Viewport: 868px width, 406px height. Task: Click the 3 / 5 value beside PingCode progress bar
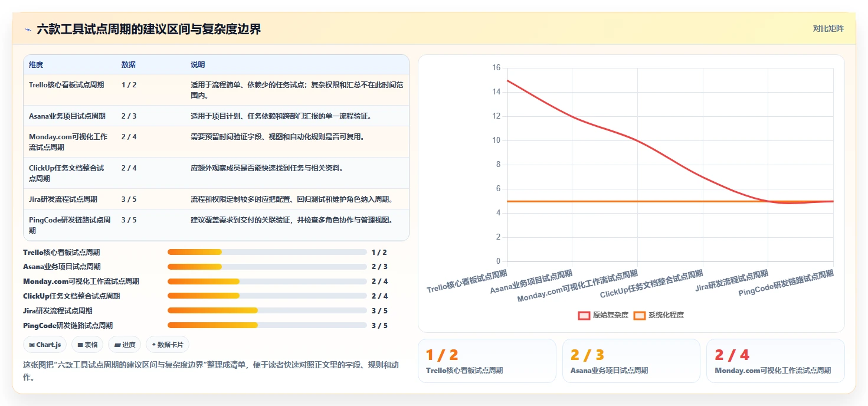click(x=379, y=326)
